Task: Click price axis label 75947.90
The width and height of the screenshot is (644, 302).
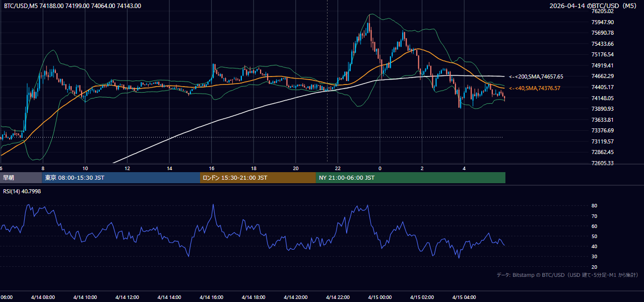Action: 603,22
